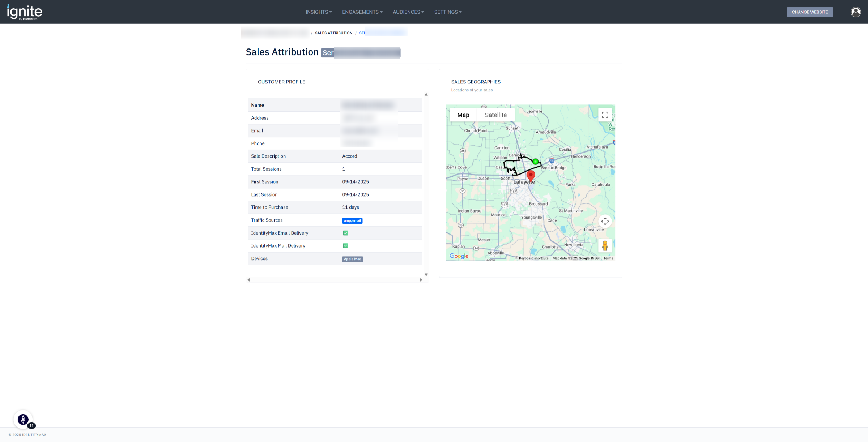Switch the map to Satellite view
868x442 pixels.
pos(495,115)
